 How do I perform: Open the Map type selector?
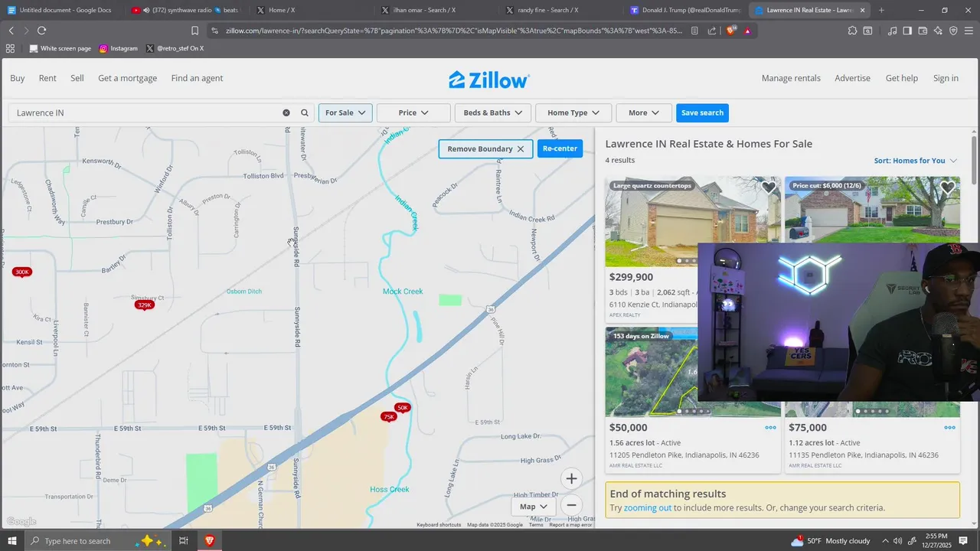click(x=534, y=507)
